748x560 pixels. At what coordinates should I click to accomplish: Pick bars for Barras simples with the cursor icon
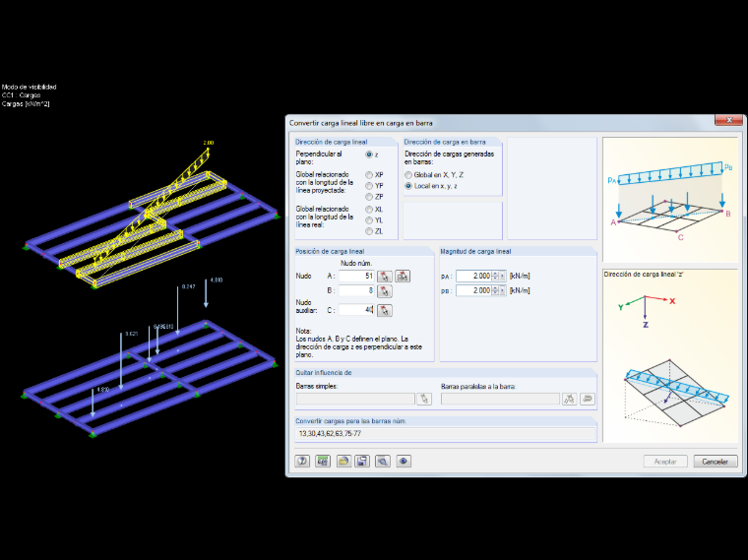pos(424,399)
